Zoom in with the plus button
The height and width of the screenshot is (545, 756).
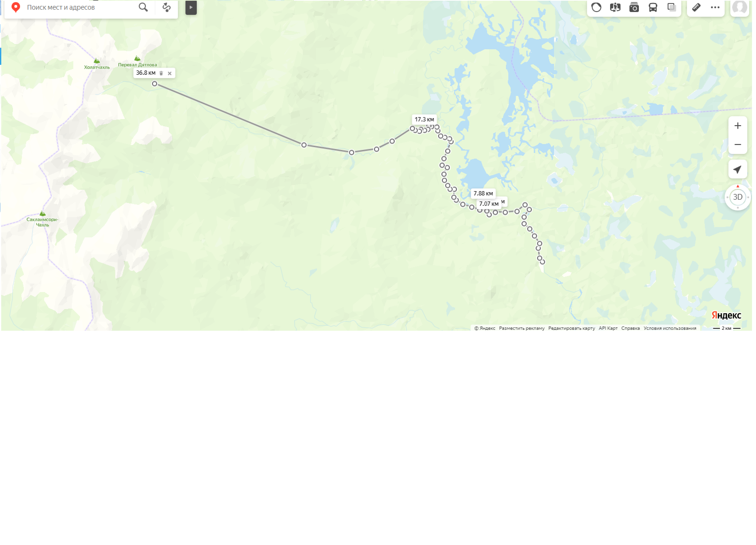tap(738, 126)
